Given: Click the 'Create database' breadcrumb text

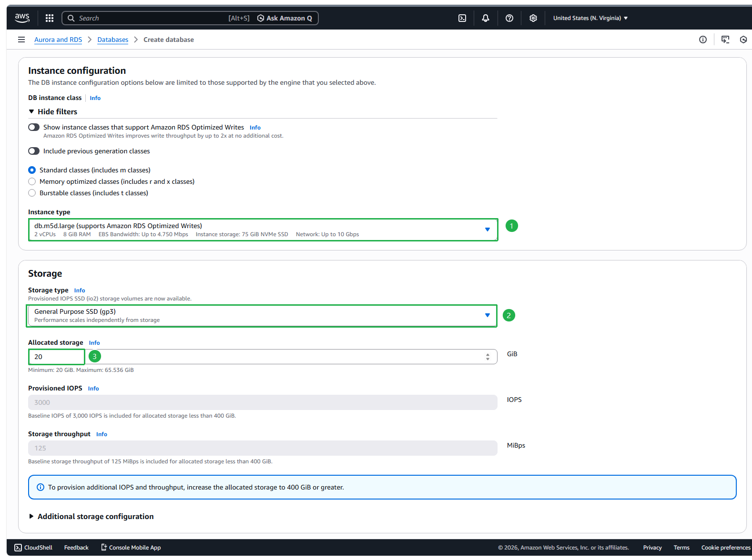Looking at the screenshot, I should (169, 40).
